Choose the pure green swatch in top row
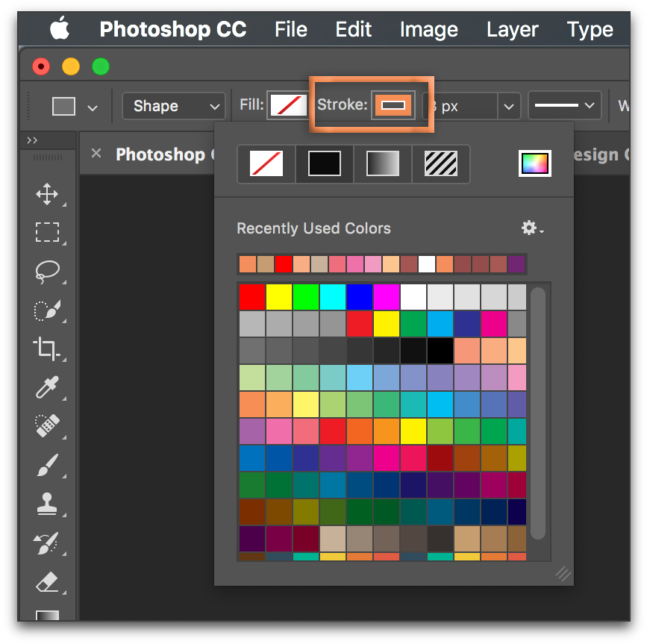This screenshot has width=647, height=644. click(x=306, y=296)
